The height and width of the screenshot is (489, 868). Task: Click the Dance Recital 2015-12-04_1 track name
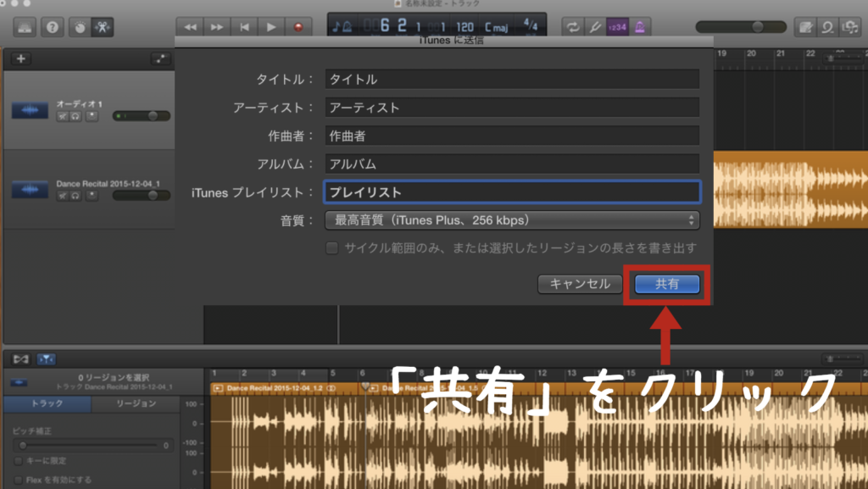pyautogui.click(x=108, y=184)
